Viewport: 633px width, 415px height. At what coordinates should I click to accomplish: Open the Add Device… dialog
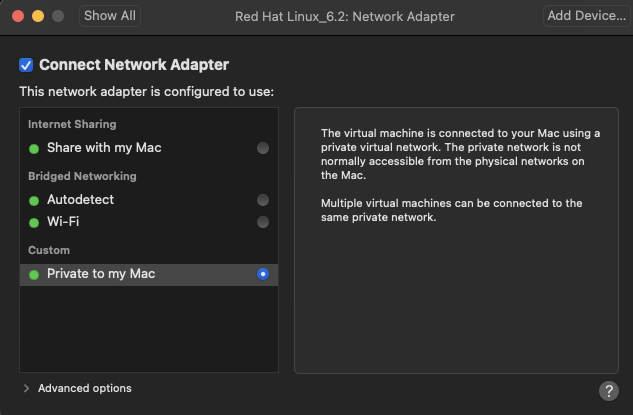click(x=587, y=16)
